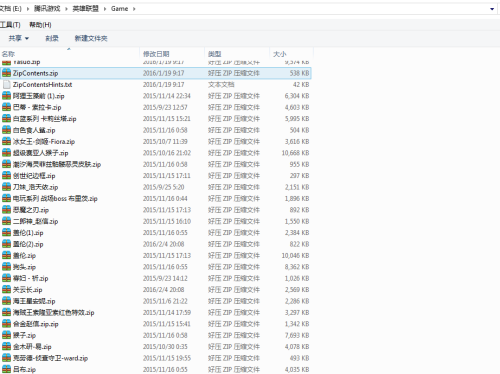The image size is (500, 374).
Task: Click the 超级赛亚人猴子.zip archive icon
Action: pyautogui.click(x=6, y=153)
